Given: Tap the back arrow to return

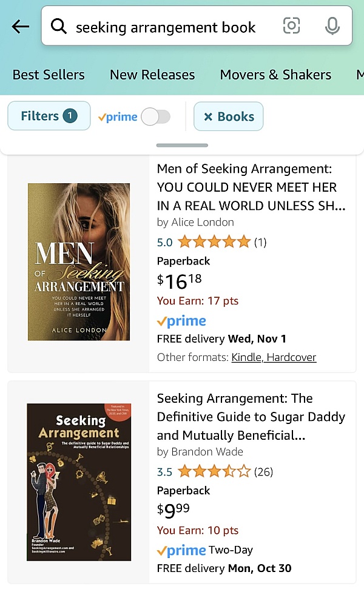Looking at the screenshot, I should click(x=20, y=25).
